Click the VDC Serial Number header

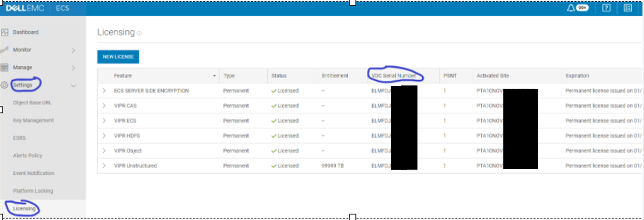pyautogui.click(x=393, y=76)
